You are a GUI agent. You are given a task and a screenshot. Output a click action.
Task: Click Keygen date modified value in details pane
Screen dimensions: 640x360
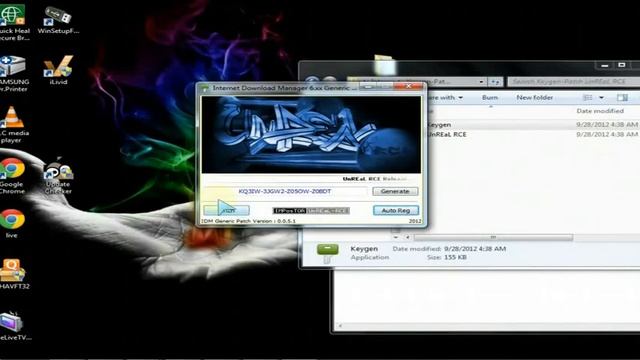click(475, 249)
